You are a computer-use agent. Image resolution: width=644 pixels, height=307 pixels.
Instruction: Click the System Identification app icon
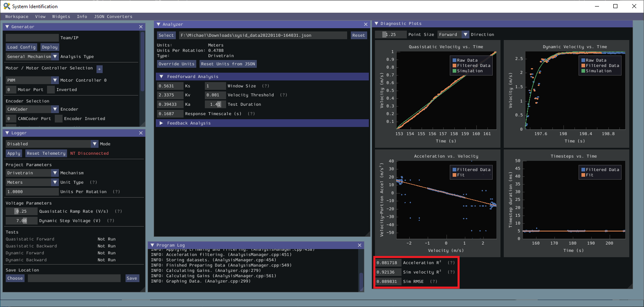[x=7, y=6]
